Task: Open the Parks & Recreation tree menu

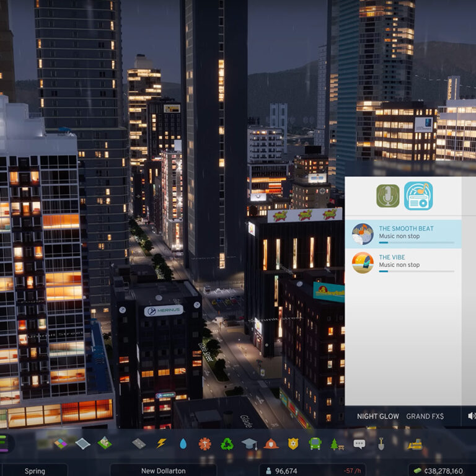Action: pyautogui.click(x=337, y=444)
